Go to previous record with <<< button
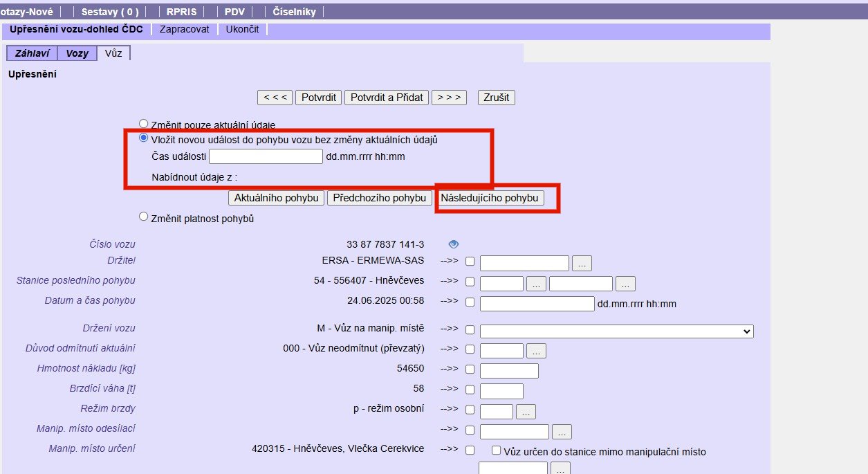Screen dimensions: 868x474 pos(275,98)
